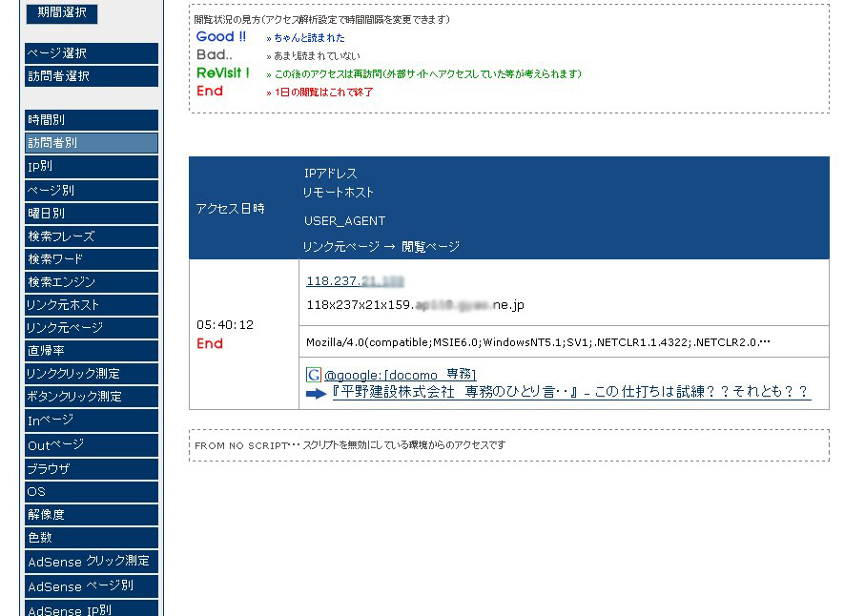Open the 曜日別 report
This screenshot has height=616, width=865.
coord(92,214)
